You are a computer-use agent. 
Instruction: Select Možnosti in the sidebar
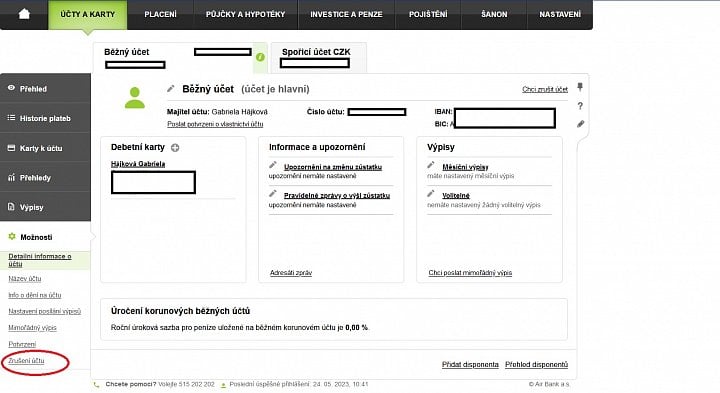pos(45,237)
